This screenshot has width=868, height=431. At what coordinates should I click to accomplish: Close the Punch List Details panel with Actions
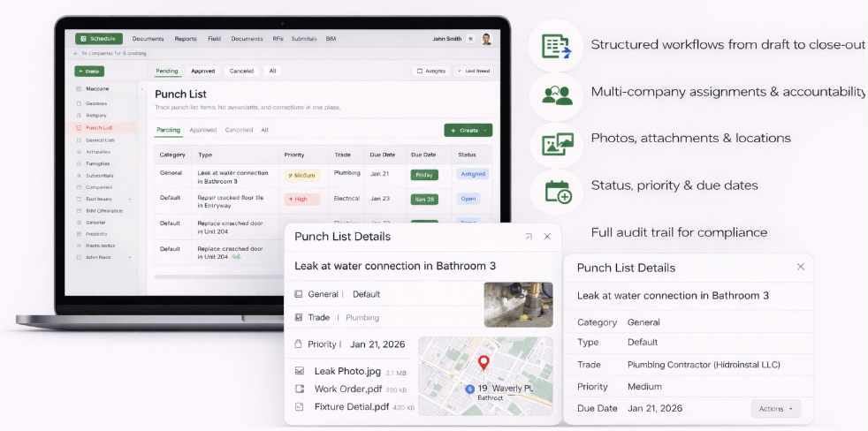coord(800,268)
